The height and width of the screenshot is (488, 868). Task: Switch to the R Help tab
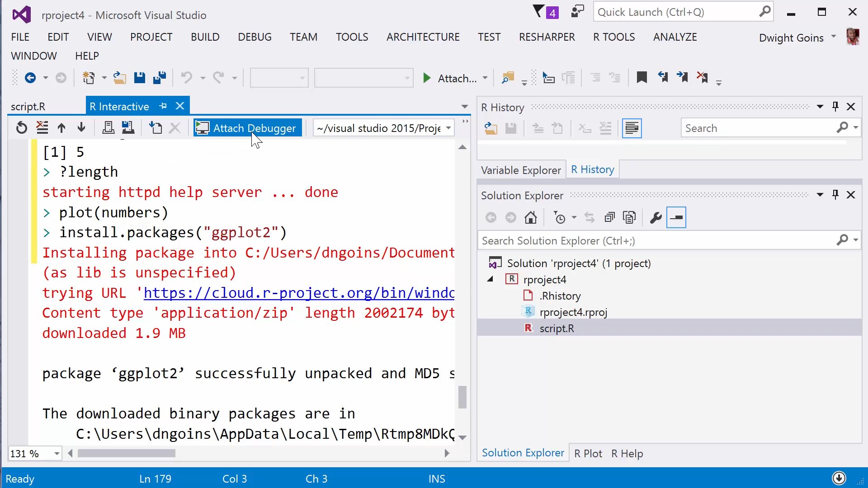click(x=627, y=453)
